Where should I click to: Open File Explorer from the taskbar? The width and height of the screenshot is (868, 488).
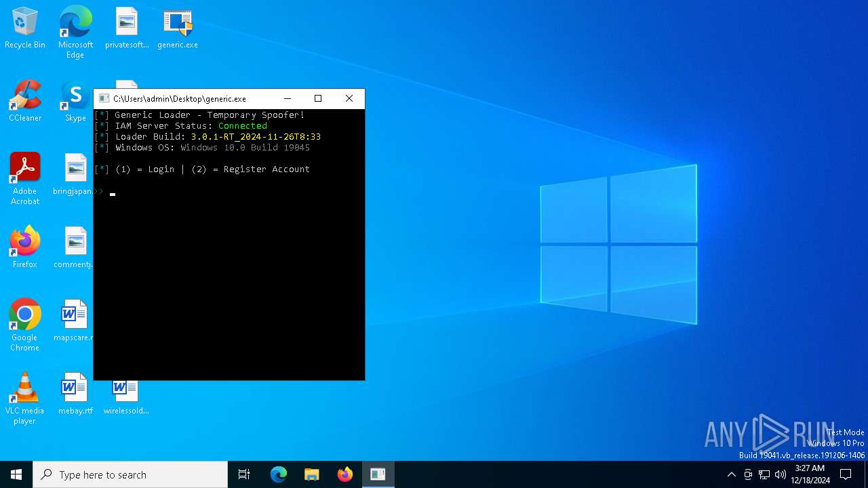[x=312, y=474]
